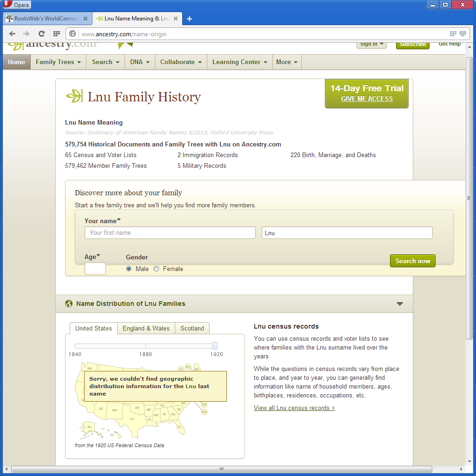Select the Scotland tab

pos(192,328)
